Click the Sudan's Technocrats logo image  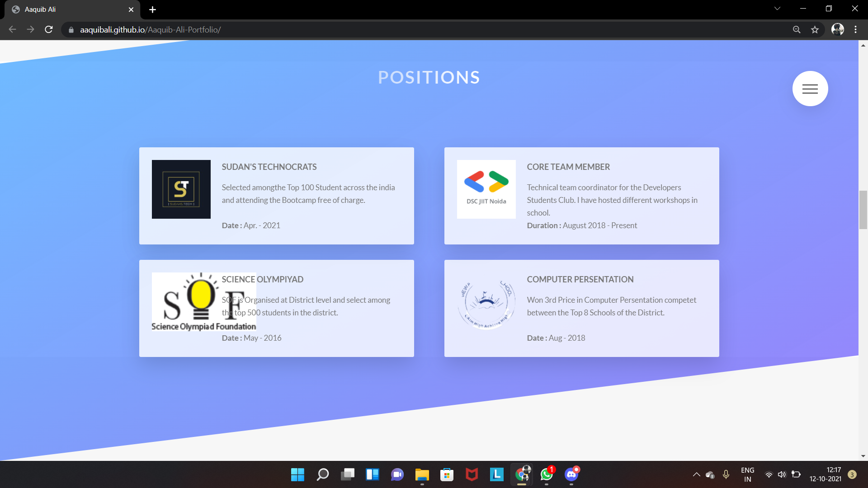click(181, 189)
